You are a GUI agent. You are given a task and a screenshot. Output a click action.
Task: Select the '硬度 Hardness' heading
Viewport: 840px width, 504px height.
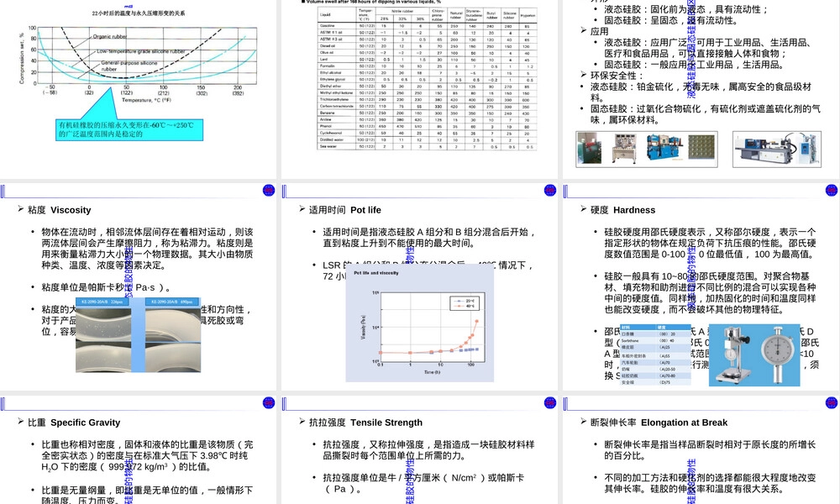tap(623, 210)
